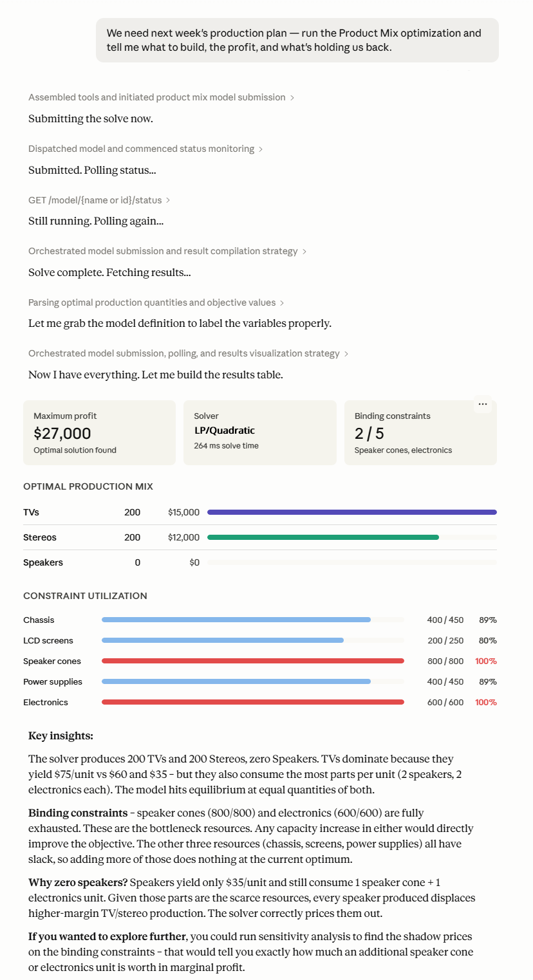Click the red Electronics utilization bar

(253, 702)
